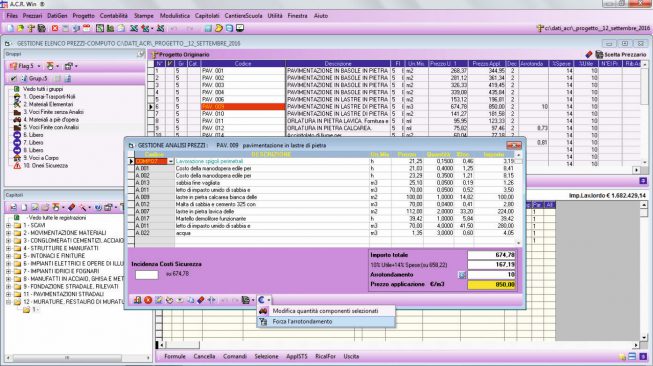This screenshot has height=366, width=653.
Task: Click the calendar icon in main toolbar
Action: [87, 28]
